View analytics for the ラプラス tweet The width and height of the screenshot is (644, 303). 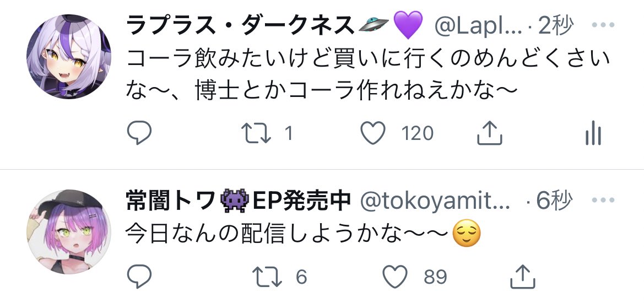click(593, 133)
